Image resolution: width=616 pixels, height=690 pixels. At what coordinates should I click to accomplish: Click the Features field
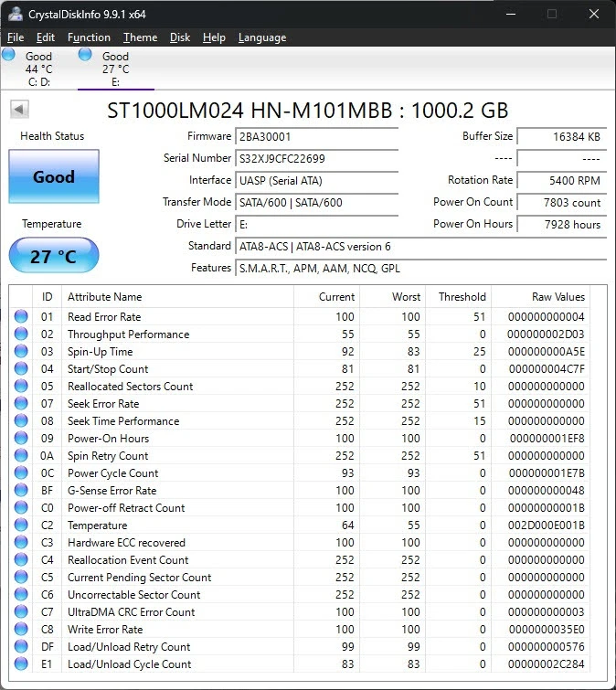tap(421, 269)
